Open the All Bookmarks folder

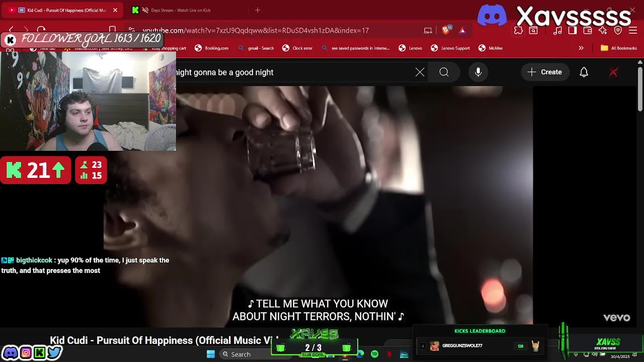click(618, 48)
